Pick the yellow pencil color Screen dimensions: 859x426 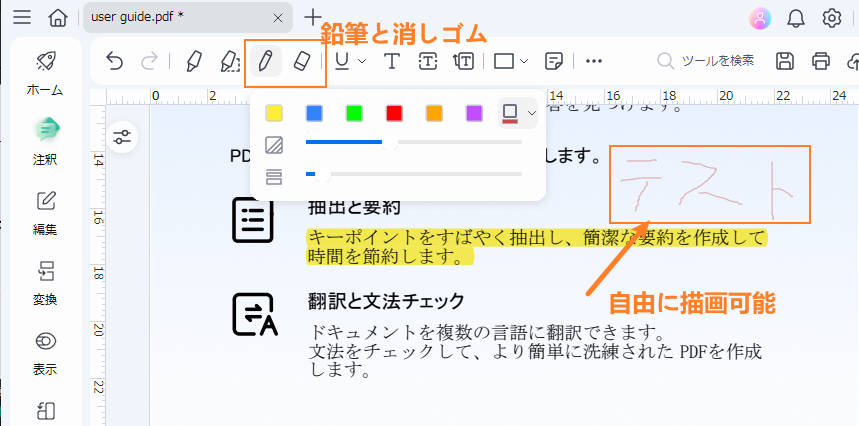274,113
